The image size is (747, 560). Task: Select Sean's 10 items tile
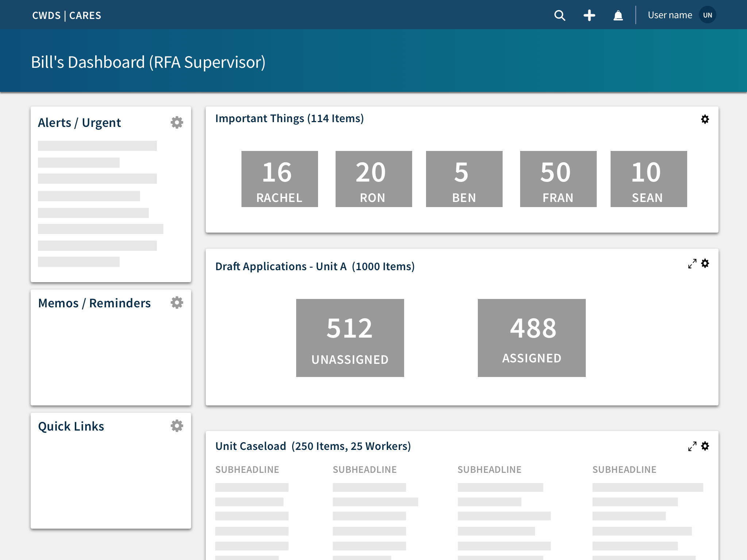click(x=649, y=179)
